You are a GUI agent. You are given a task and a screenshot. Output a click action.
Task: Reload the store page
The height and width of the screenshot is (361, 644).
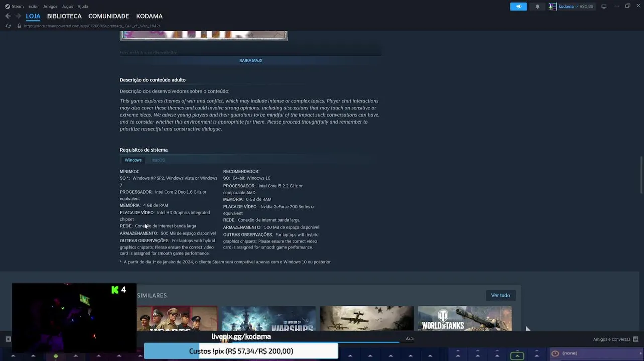(8, 26)
